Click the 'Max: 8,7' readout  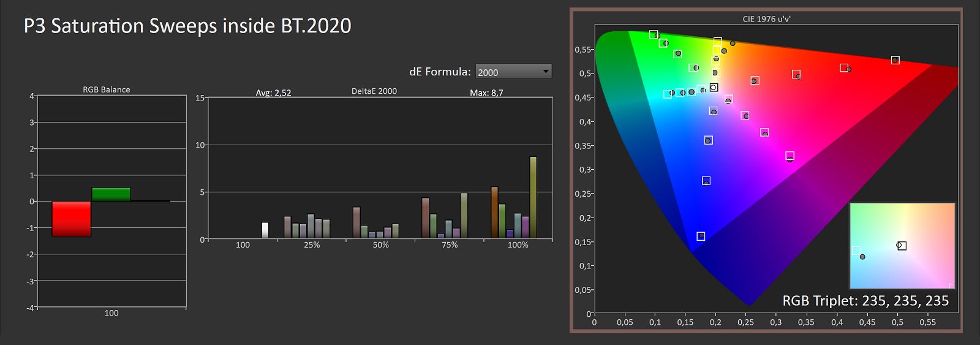point(486,93)
